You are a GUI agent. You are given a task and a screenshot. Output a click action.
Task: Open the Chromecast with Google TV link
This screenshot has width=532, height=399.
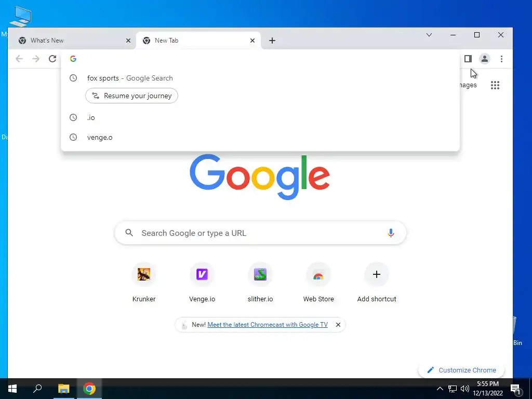(x=268, y=325)
